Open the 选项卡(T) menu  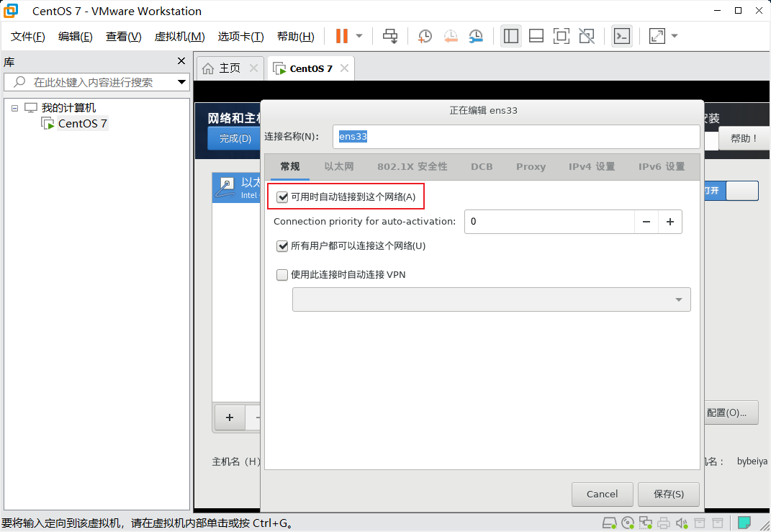241,37
